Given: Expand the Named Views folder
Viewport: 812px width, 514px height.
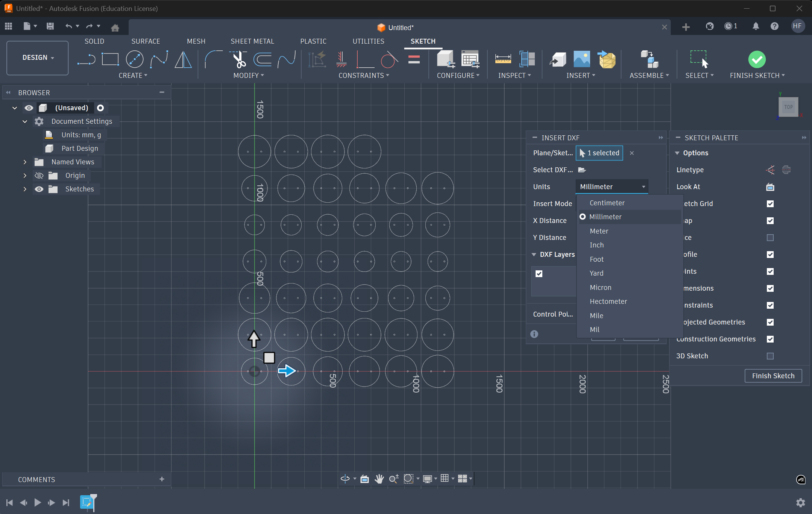Looking at the screenshot, I should (x=25, y=162).
